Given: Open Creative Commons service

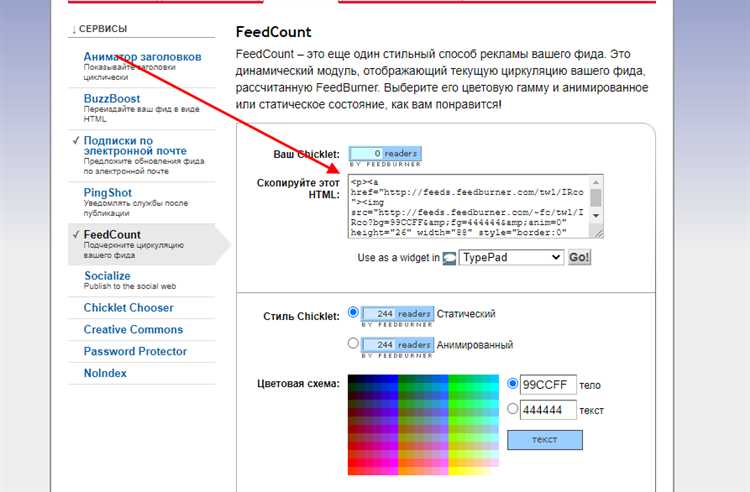Looking at the screenshot, I should 133,329.
